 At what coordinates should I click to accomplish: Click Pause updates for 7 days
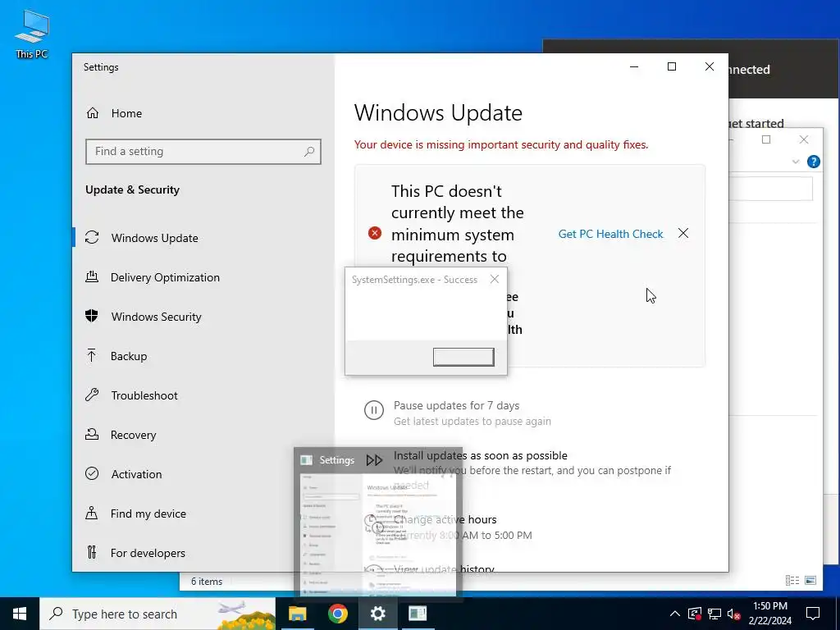(x=456, y=405)
